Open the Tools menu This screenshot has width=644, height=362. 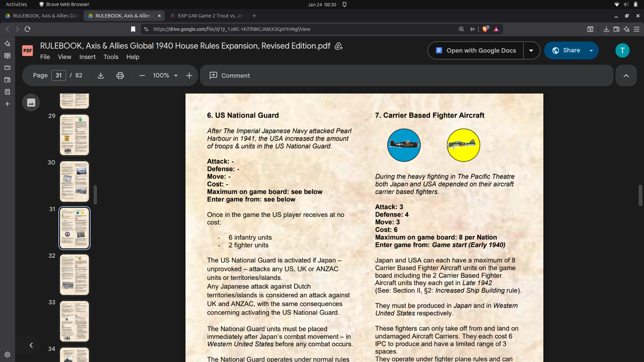pyautogui.click(x=111, y=57)
